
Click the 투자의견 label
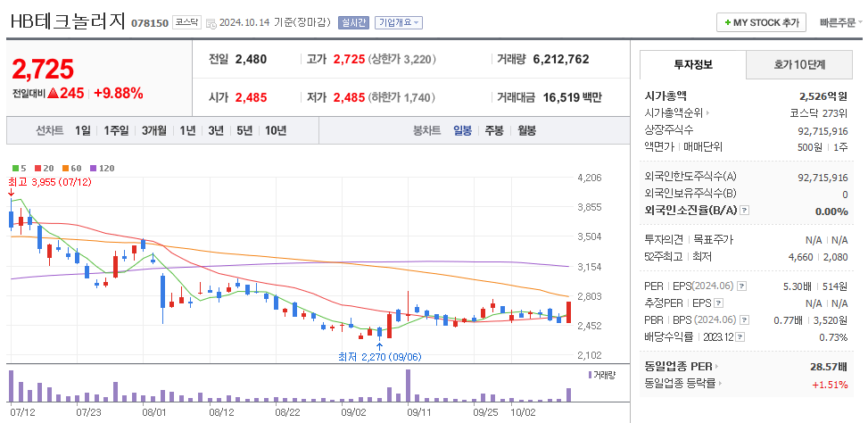(x=664, y=240)
